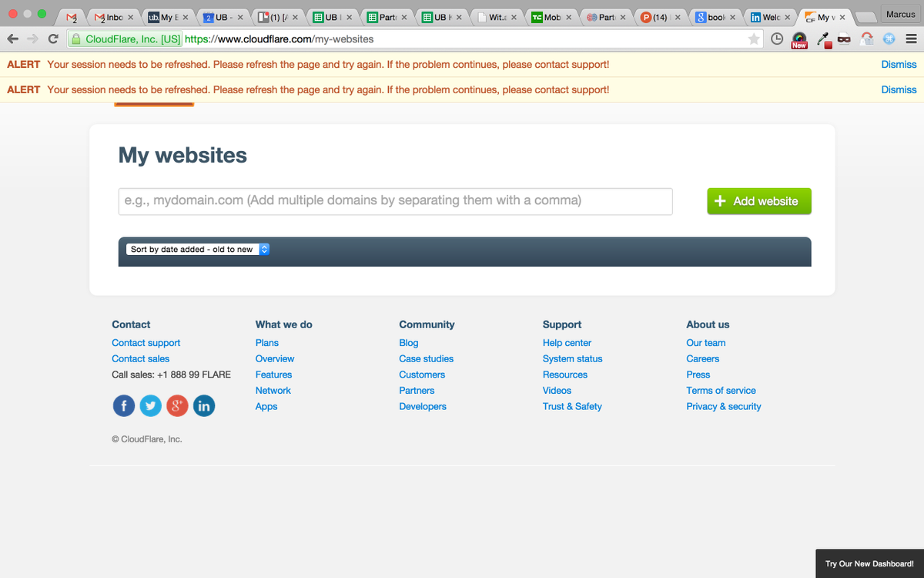Switch to the LinkedIn Welcome tab
The height and width of the screenshot is (578, 924).
coord(770,17)
